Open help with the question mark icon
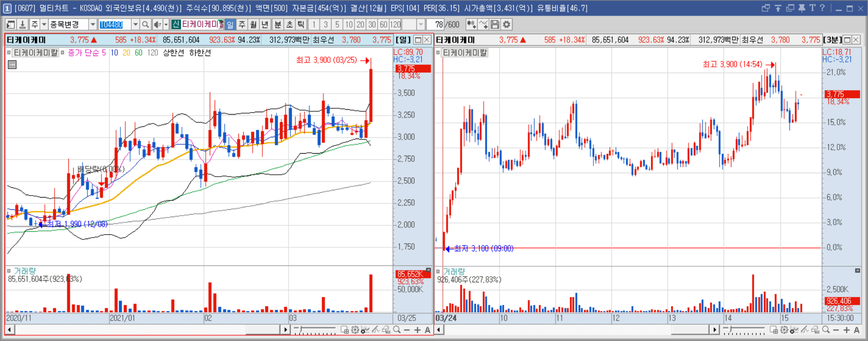This screenshot has width=868, height=341. tap(822, 8)
